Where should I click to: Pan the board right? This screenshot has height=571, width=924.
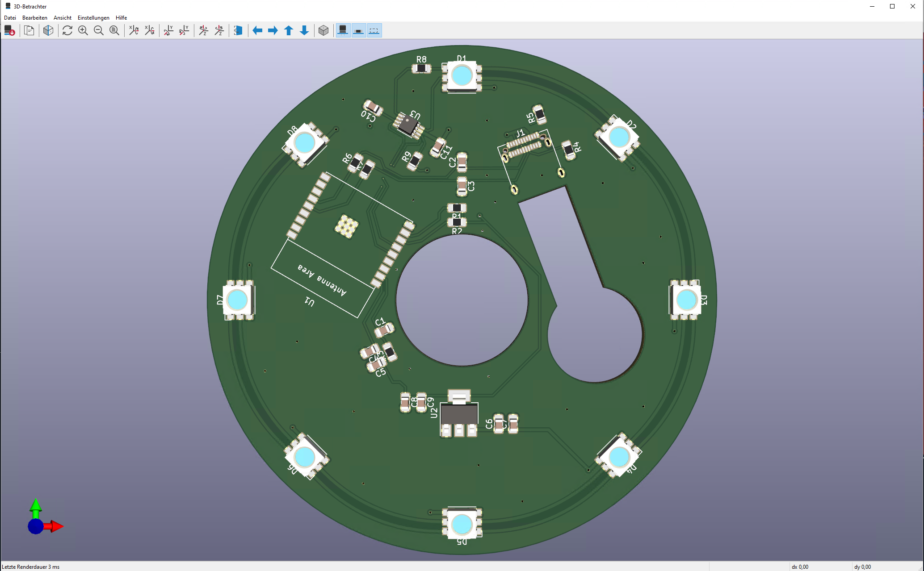(273, 30)
